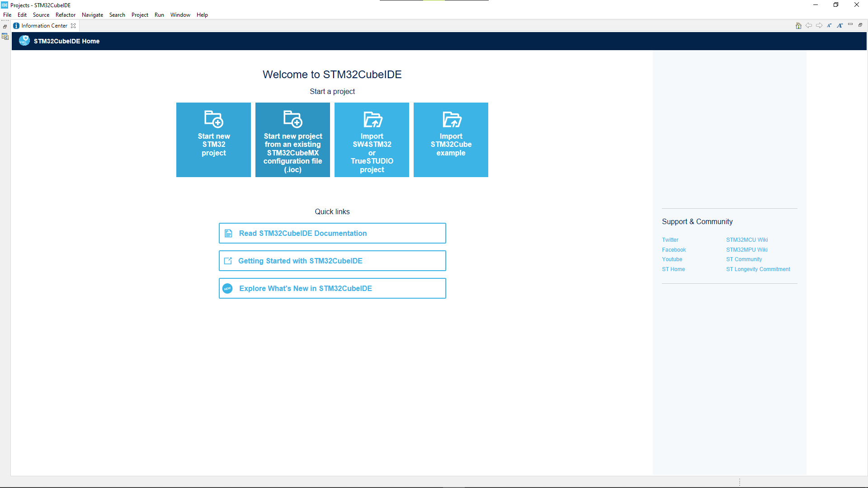868x488 pixels.
Task: Click the Import STM32Cube example tile
Action: tap(451, 140)
